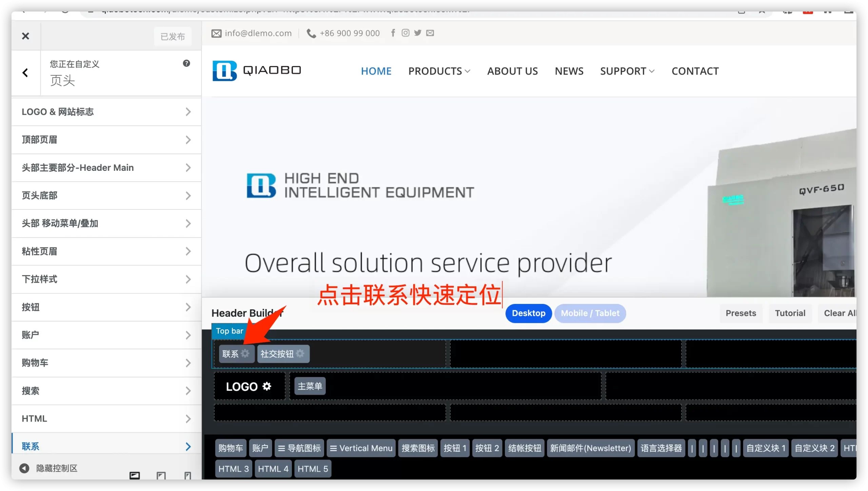Select the Top bar tab
Image resolution: width=868 pixels, height=491 pixels.
point(229,331)
